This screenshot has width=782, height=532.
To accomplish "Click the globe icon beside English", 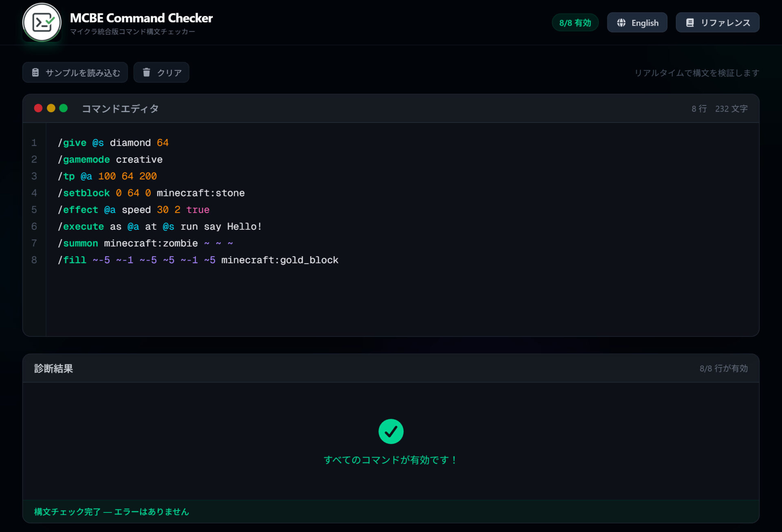I will pos(621,23).
